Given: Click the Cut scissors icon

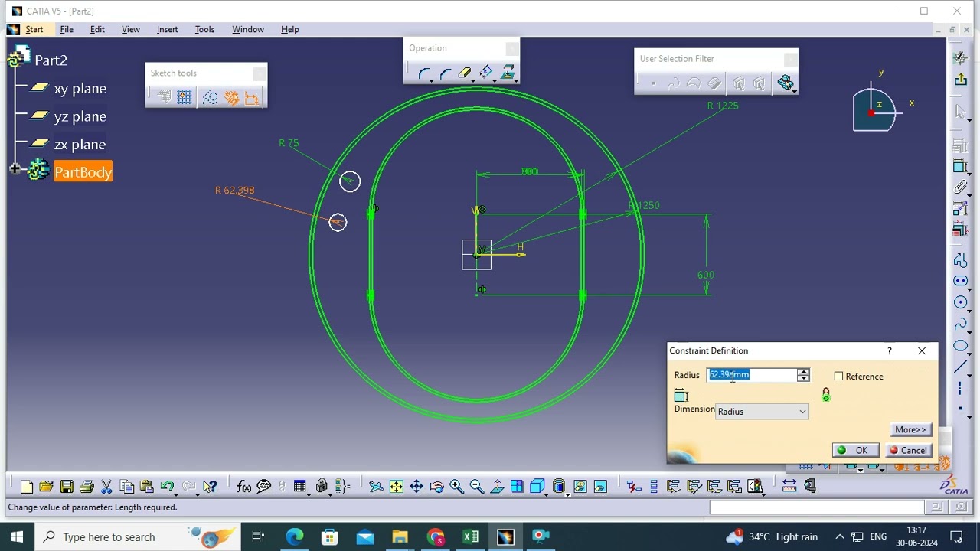Looking at the screenshot, I should pyautogui.click(x=106, y=487).
